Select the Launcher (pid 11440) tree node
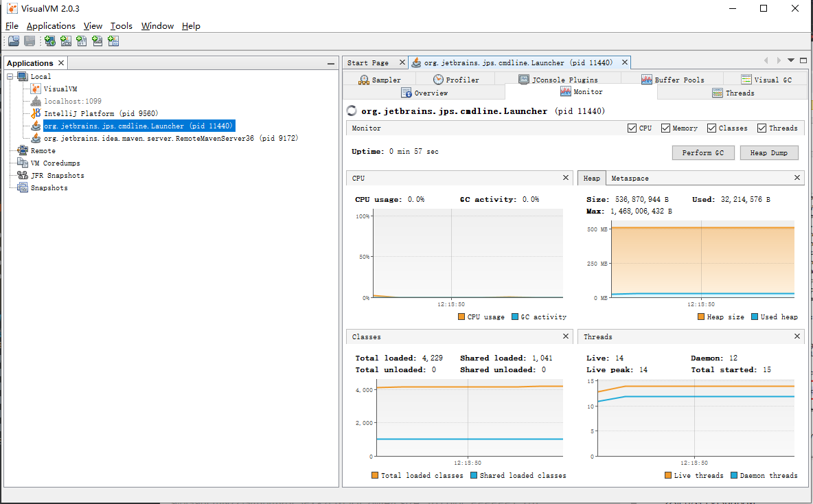Viewport: 813px width, 504px height. pyautogui.click(x=139, y=126)
